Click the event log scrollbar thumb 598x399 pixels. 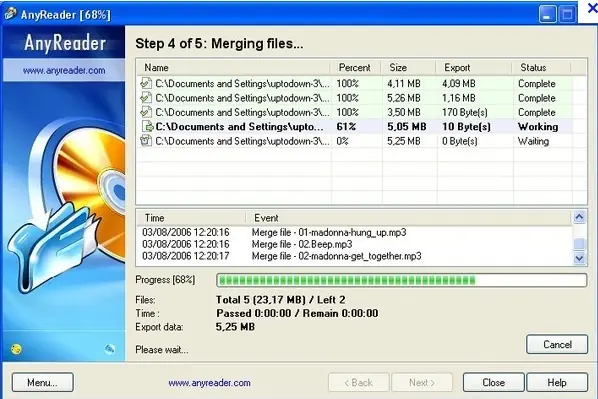(x=579, y=243)
